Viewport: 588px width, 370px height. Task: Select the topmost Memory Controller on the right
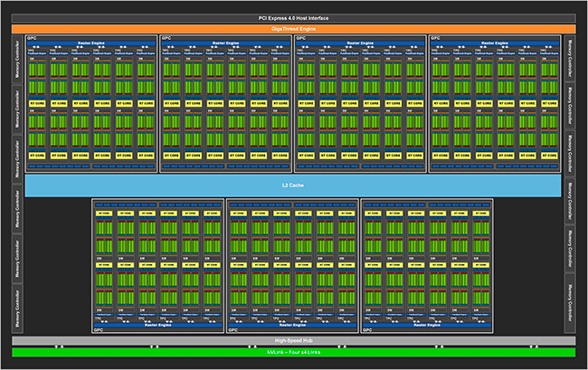point(570,56)
